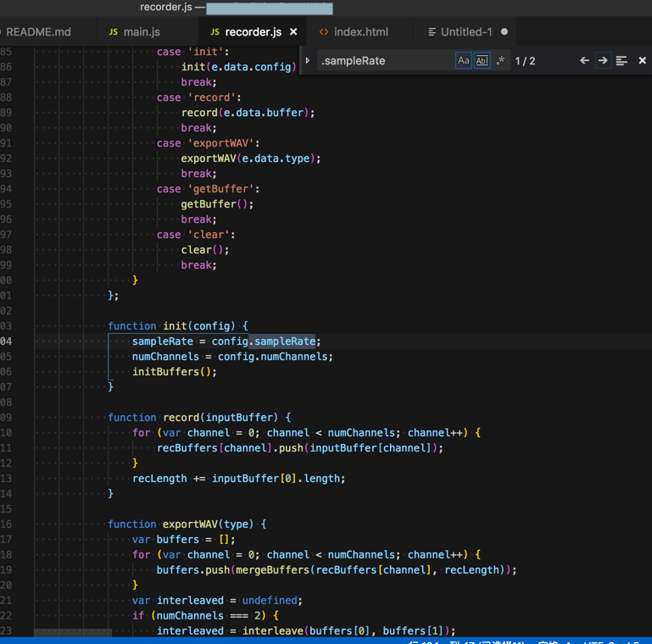Open the main.js tab
The image size is (652, 644).
click(x=142, y=32)
